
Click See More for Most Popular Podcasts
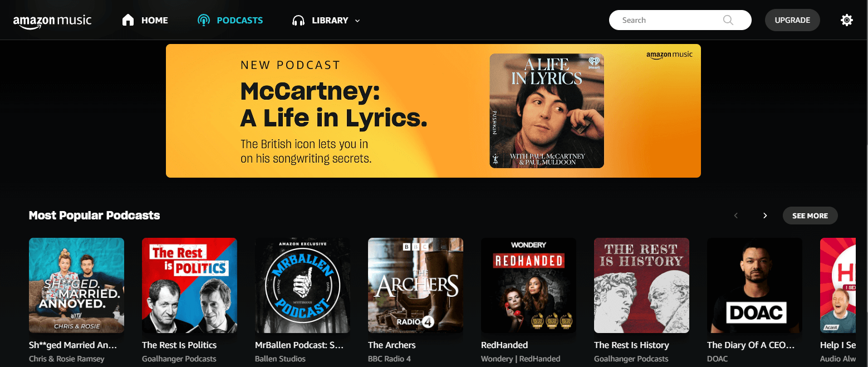810,216
